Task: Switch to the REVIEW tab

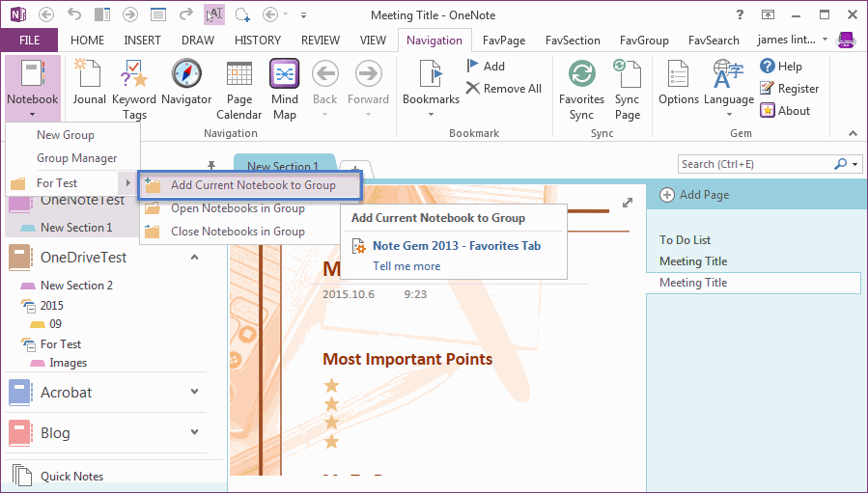Action: point(320,41)
